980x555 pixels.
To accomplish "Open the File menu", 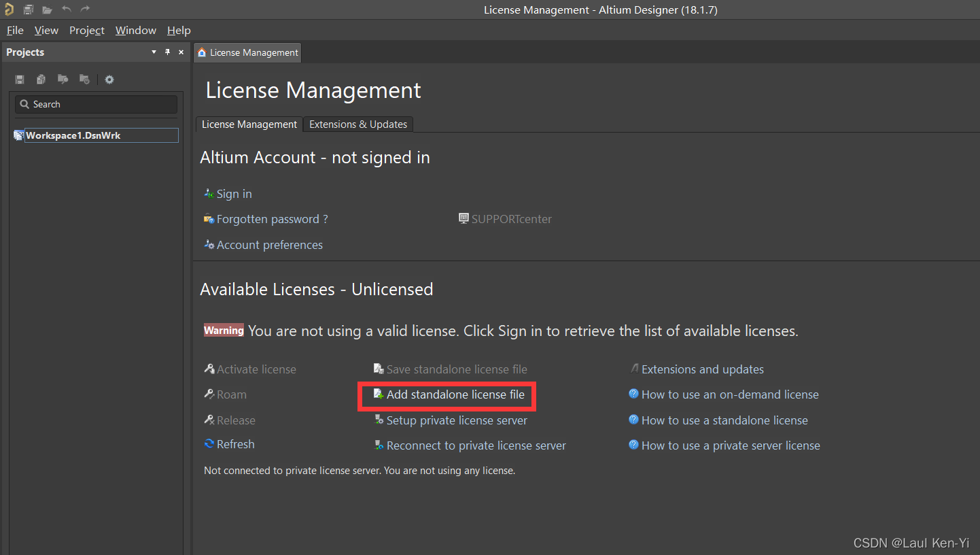I will click(x=15, y=30).
